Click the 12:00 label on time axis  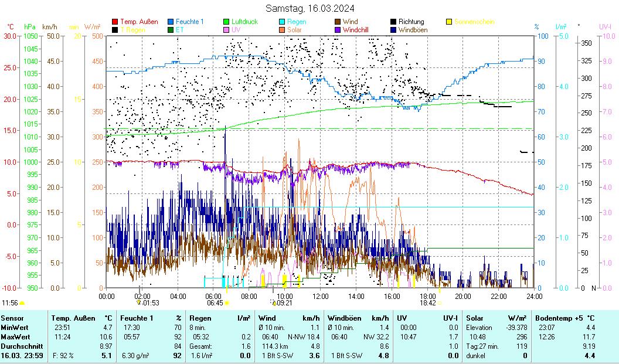tap(321, 296)
